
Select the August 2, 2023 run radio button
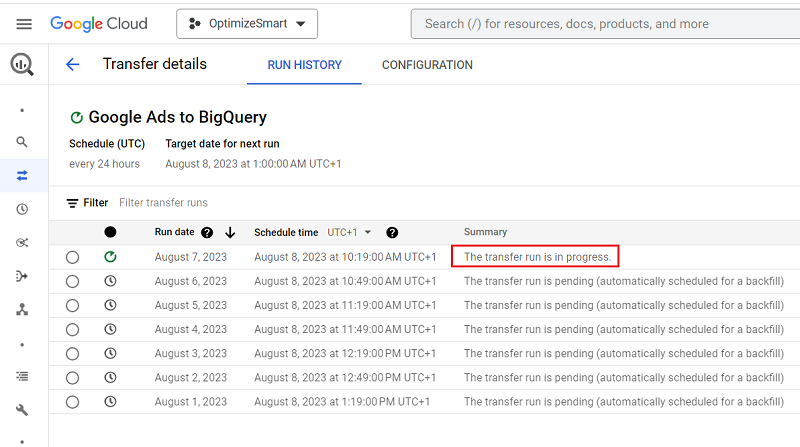coord(72,378)
